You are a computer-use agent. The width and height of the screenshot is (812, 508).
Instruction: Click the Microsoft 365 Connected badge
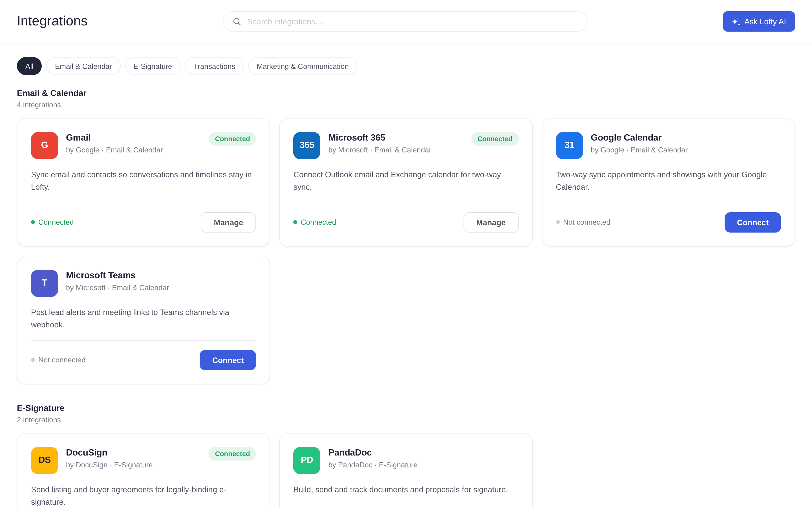pos(495,139)
